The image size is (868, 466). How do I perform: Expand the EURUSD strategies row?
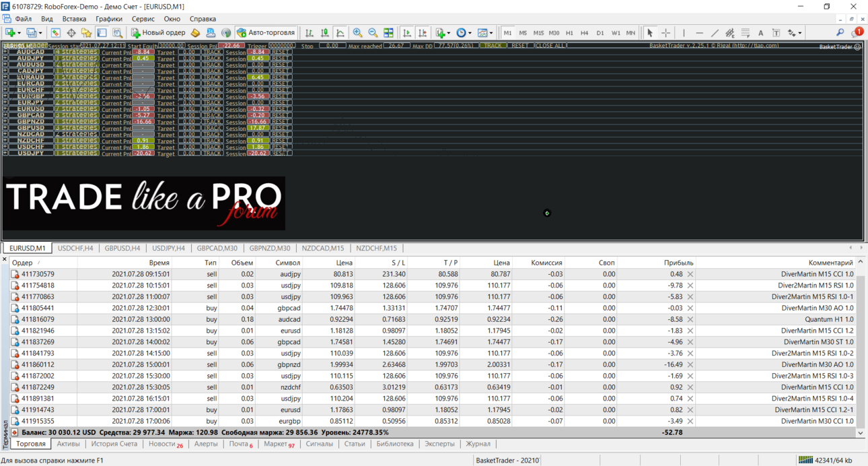(x=5, y=108)
